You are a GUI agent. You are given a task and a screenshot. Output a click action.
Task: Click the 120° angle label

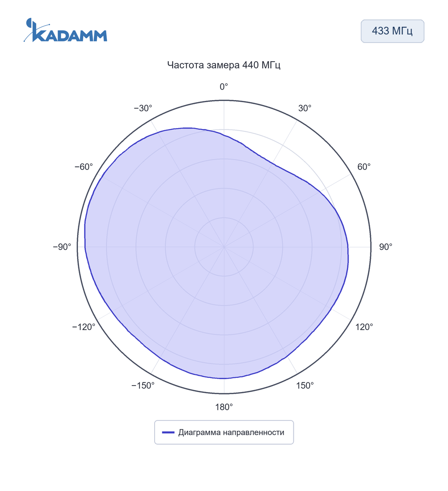tap(364, 327)
